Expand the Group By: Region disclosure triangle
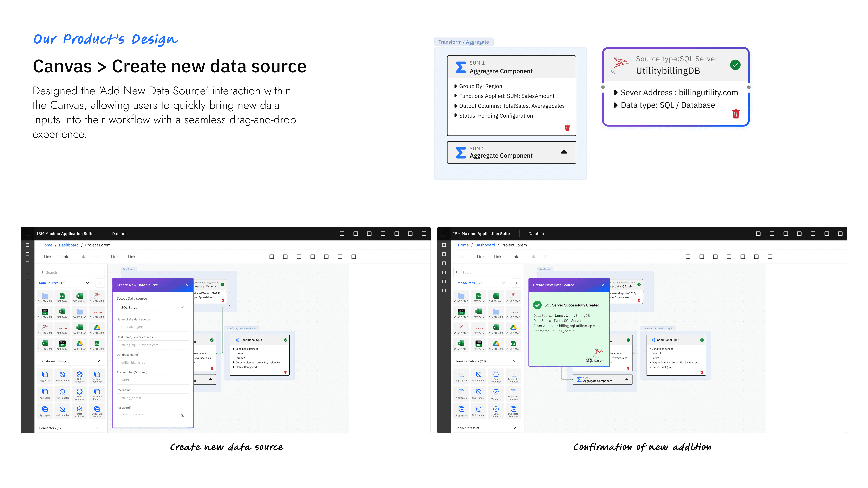This screenshot has width=868, height=488. pyautogui.click(x=456, y=86)
